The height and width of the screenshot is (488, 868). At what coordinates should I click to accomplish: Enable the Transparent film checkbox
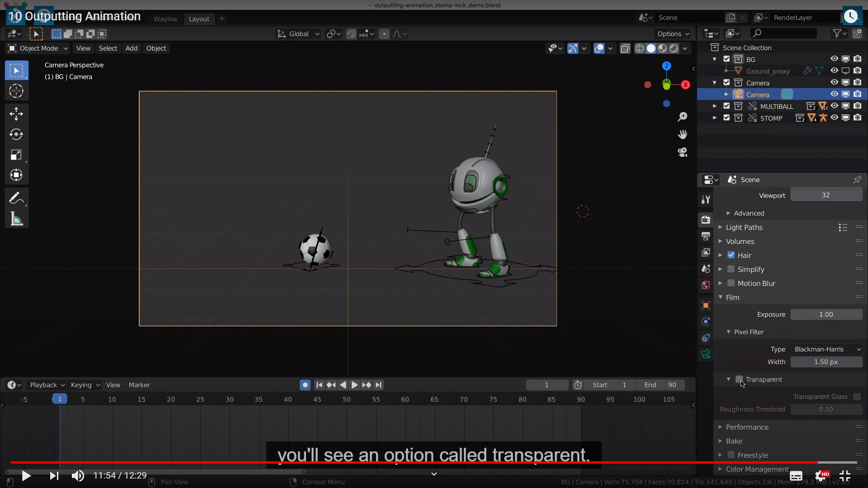pos(740,379)
